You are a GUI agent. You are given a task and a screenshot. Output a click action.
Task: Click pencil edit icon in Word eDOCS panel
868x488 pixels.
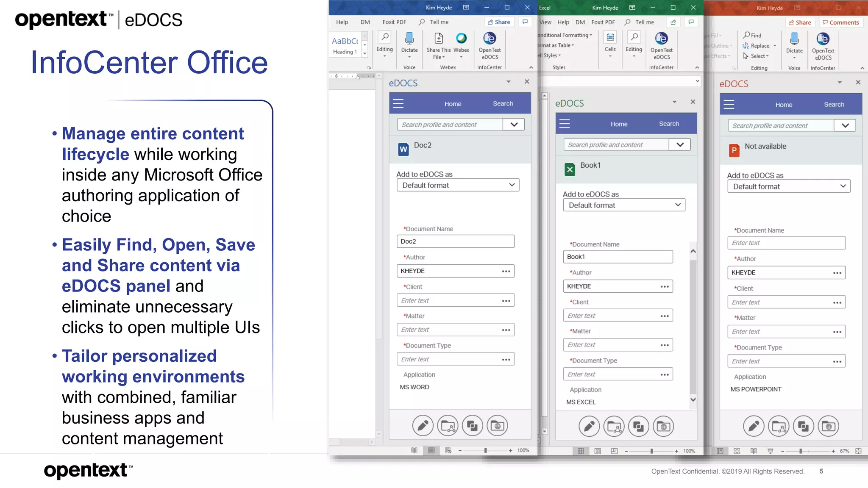pyautogui.click(x=423, y=426)
